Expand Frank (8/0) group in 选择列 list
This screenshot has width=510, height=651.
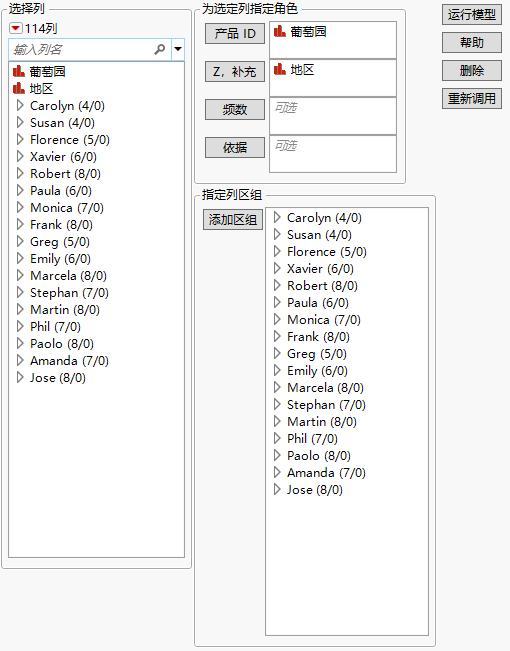click(20, 225)
